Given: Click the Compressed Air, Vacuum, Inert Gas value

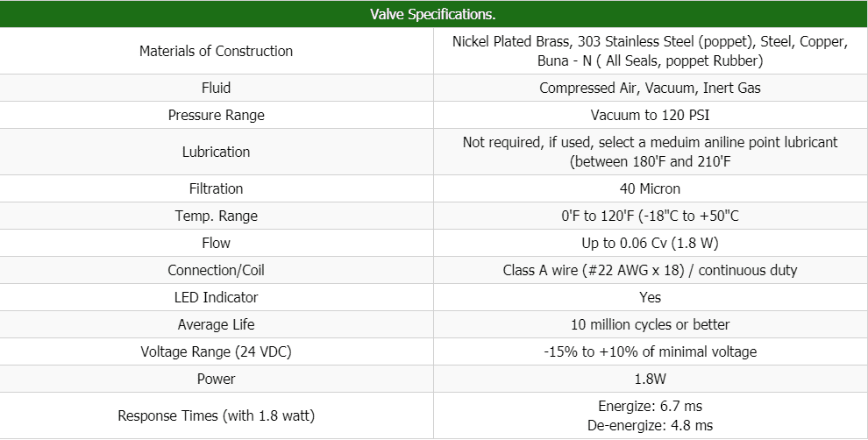Looking at the screenshot, I should (650, 88).
